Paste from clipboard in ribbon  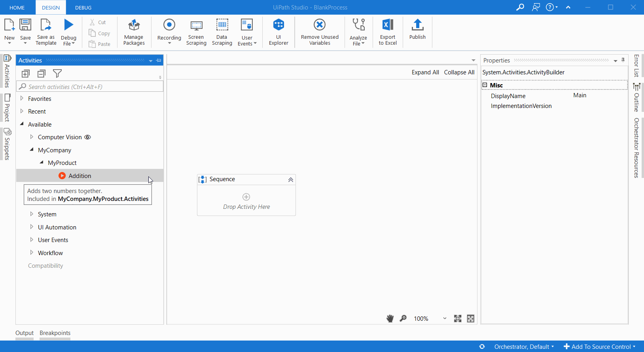click(99, 44)
